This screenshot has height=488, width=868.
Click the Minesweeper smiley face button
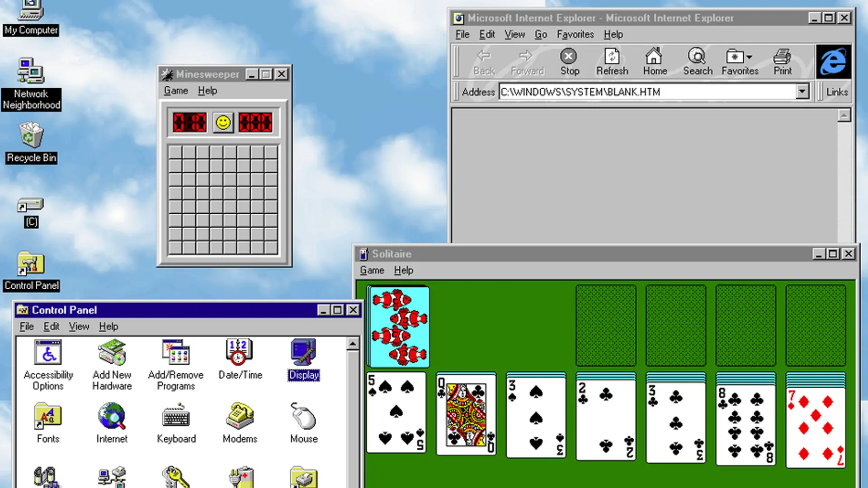(x=224, y=123)
